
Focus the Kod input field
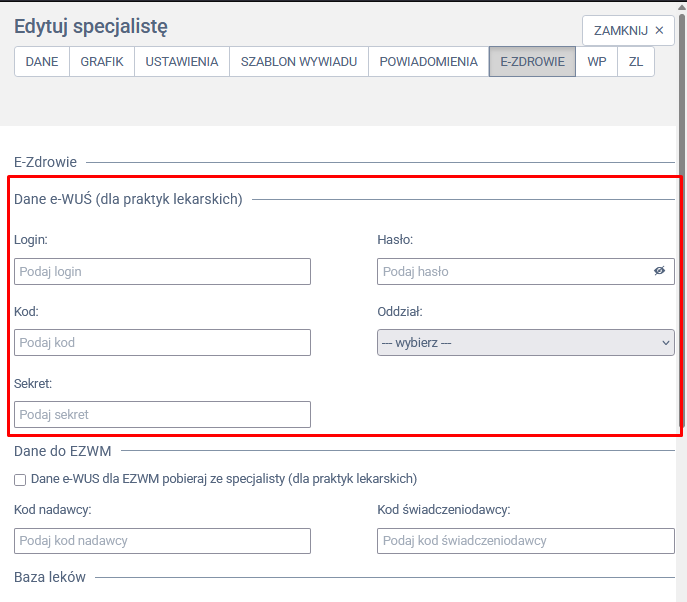click(x=162, y=343)
